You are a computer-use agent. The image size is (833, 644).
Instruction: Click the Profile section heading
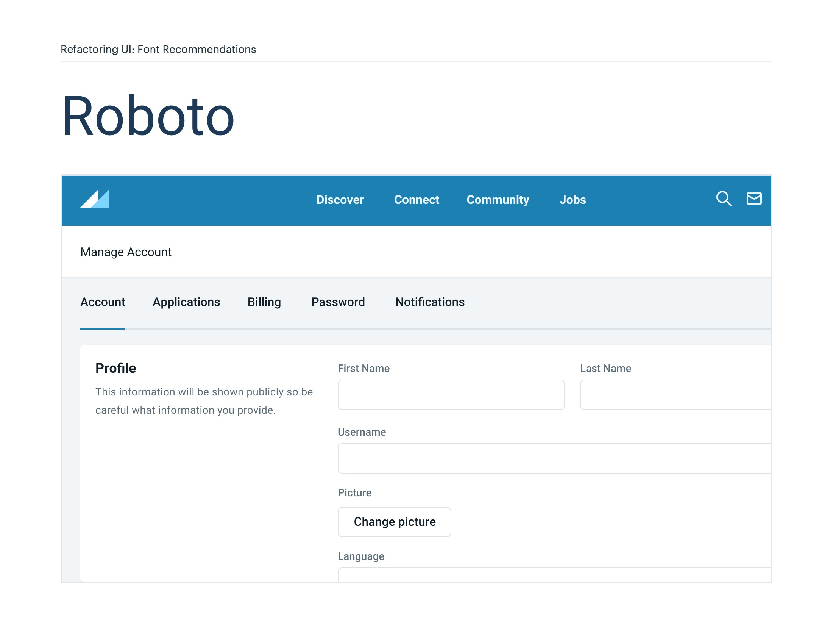(x=115, y=368)
